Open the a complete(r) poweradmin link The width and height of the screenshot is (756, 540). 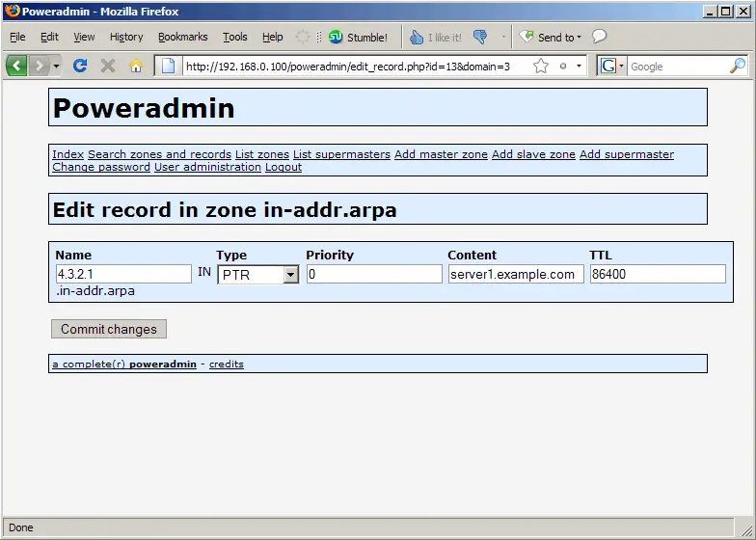pyautogui.click(x=124, y=364)
